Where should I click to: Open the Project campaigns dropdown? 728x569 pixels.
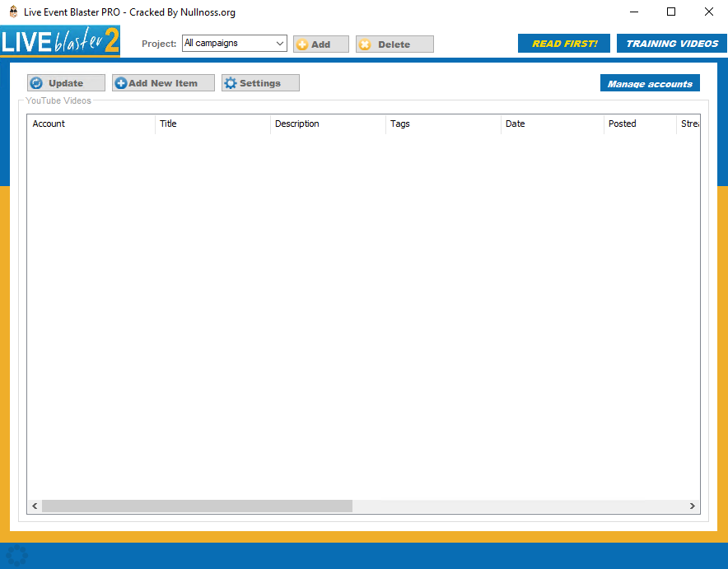pyautogui.click(x=235, y=43)
